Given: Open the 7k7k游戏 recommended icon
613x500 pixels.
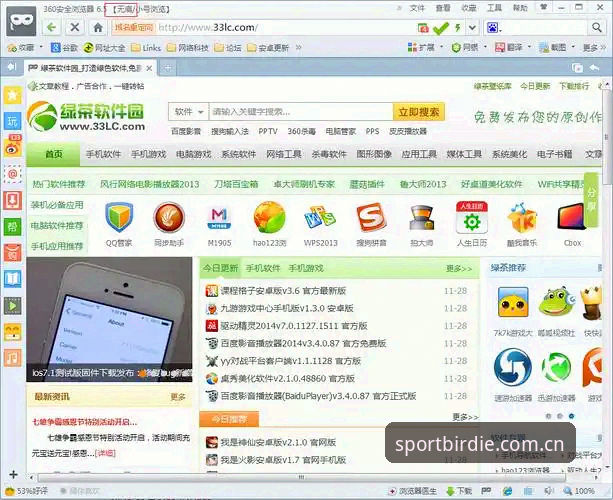Looking at the screenshot, I should coord(513,302).
